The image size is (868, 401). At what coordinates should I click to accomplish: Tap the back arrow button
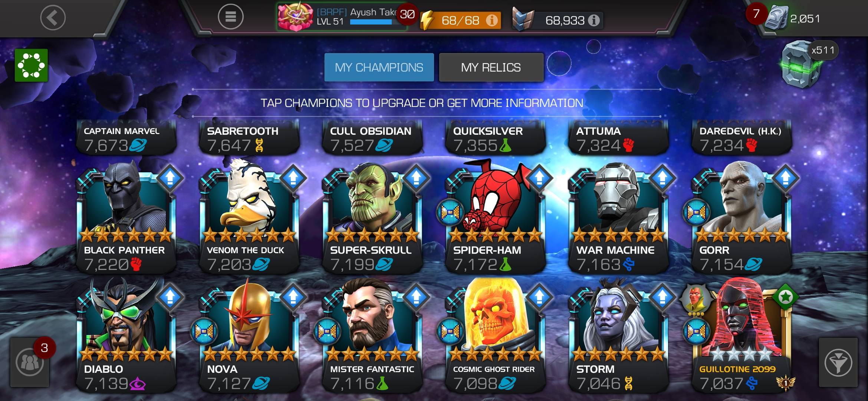pyautogui.click(x=53, y=17)
